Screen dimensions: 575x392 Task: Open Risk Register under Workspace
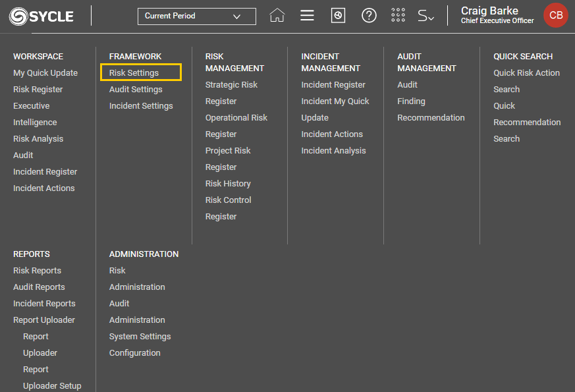[38, 90]
